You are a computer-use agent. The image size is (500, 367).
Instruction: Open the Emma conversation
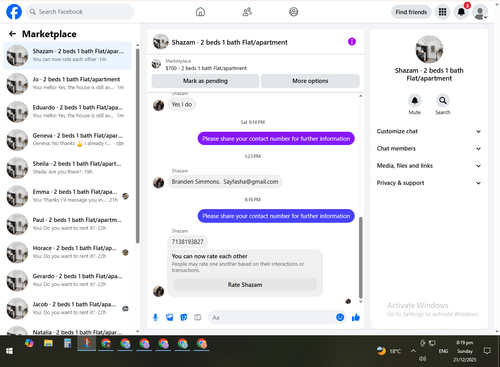click(x=67, y=196)
